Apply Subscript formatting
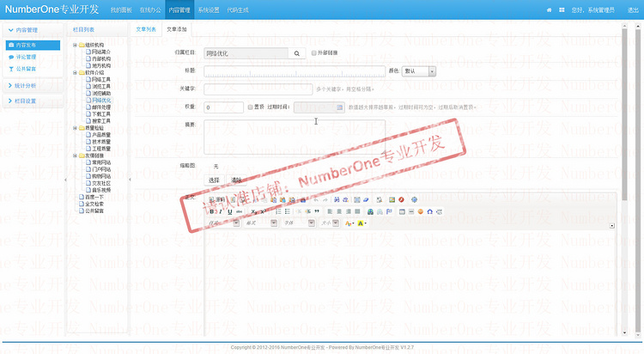644x354 pixels. 254,211
